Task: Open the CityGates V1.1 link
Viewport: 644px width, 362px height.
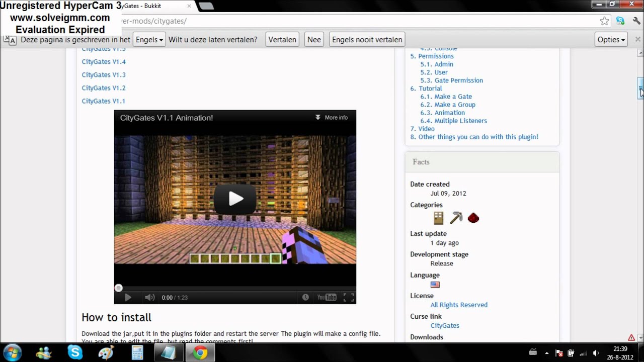Action: [104, 101]
